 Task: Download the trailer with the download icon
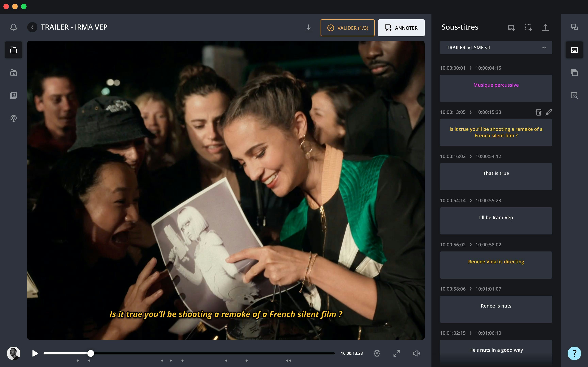[308, 28]
